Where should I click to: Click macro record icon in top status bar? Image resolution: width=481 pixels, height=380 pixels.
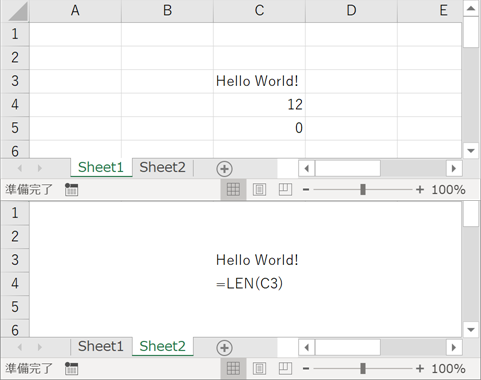71,190
